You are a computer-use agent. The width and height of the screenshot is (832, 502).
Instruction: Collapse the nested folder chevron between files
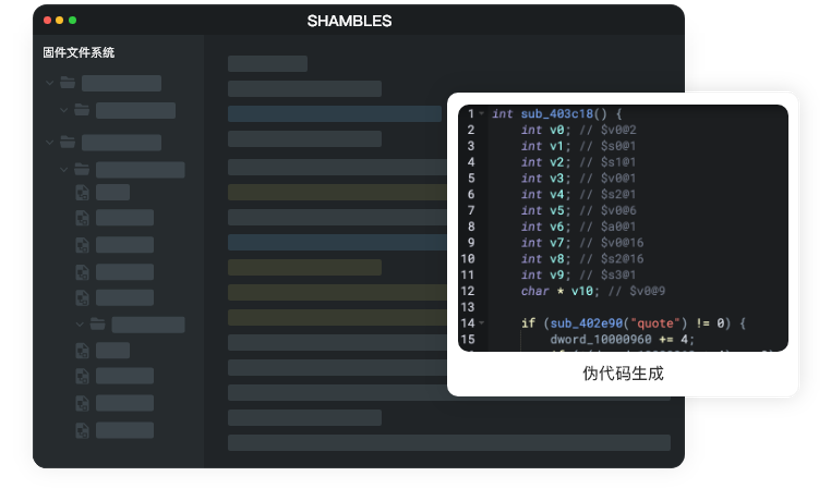80,324
